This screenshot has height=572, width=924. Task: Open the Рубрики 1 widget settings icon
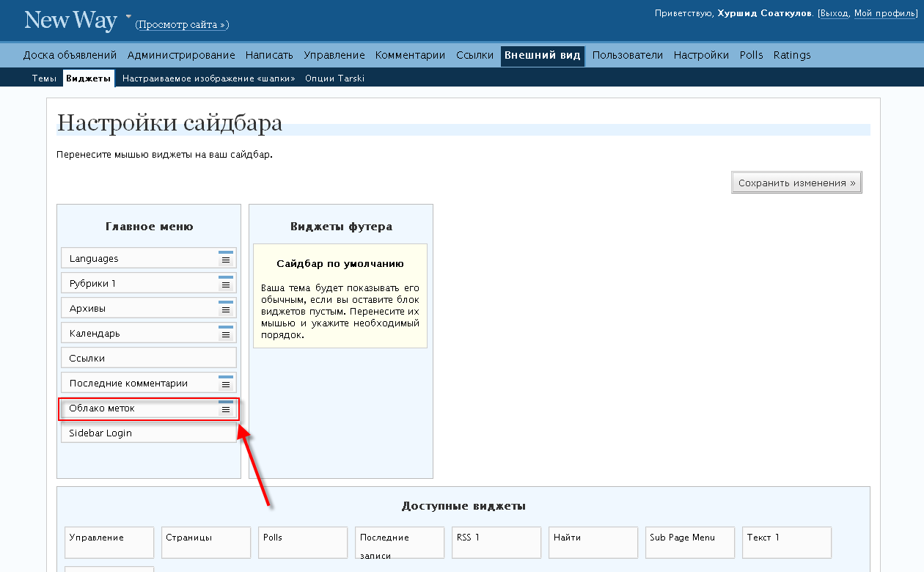pos(226,283)
